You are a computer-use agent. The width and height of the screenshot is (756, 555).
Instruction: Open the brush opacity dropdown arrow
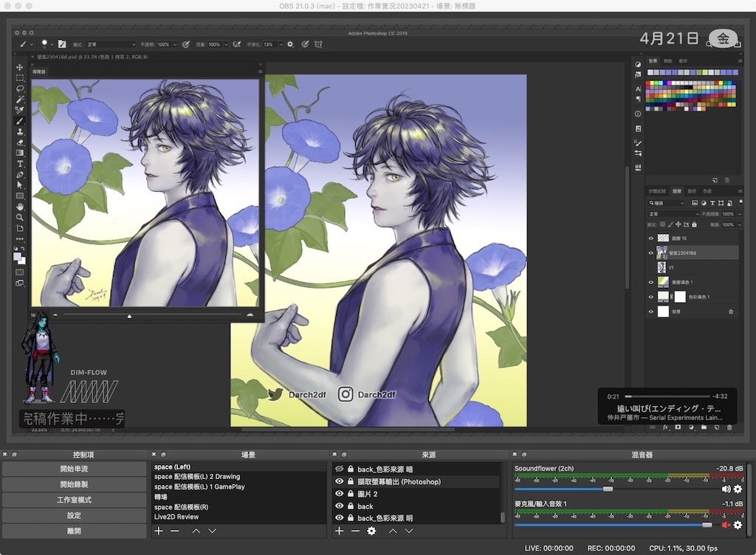(173, 44)
